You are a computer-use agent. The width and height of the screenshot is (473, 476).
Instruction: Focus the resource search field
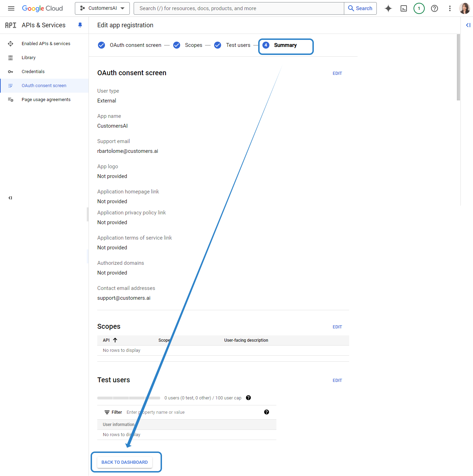239,8
